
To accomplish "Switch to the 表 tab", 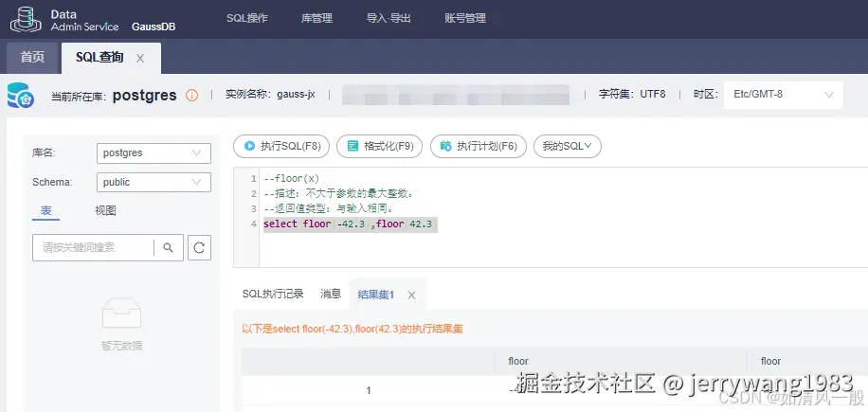I will click(x=45, y=210).
